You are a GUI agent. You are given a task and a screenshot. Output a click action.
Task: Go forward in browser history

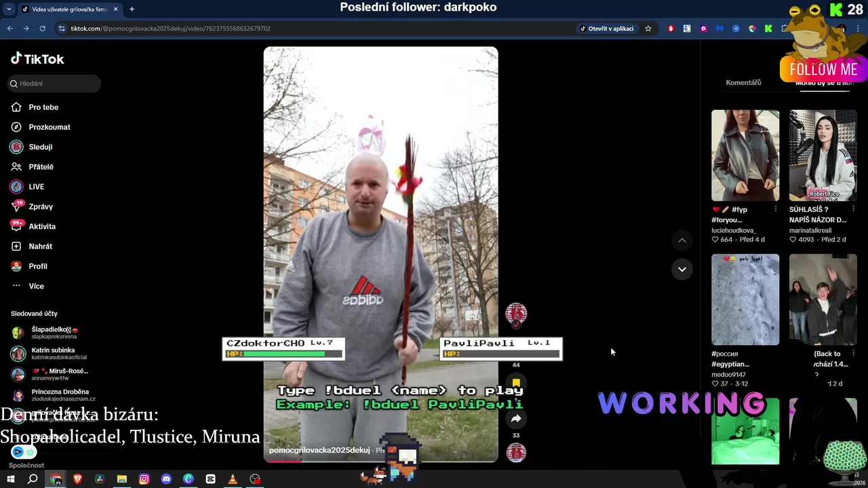pos(26,28)
